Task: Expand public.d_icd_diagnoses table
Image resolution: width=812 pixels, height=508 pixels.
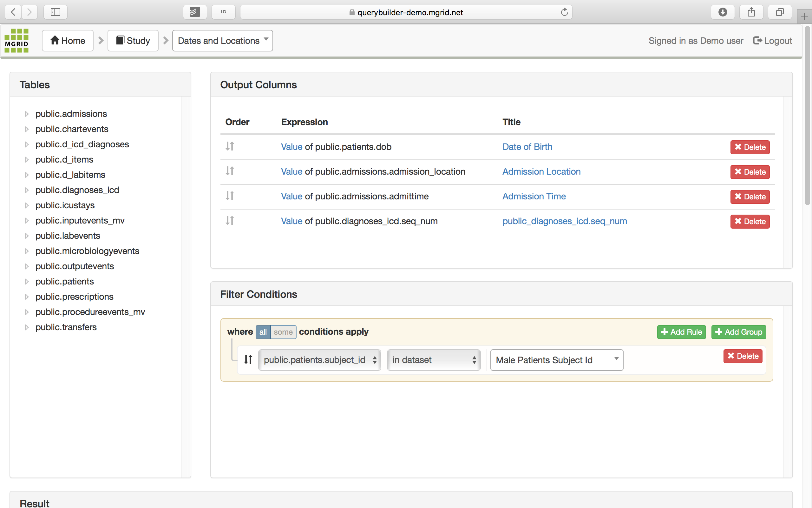Action: [x=27, y=144]
